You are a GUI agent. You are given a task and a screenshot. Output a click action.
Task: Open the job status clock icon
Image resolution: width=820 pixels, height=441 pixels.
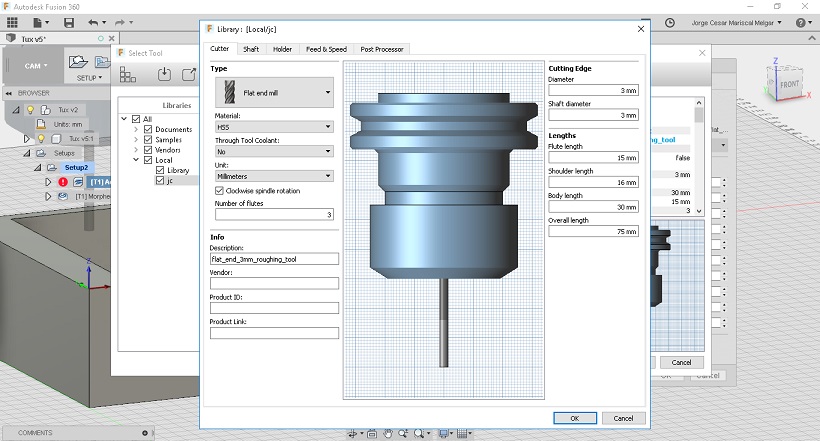tap(669, 22)
